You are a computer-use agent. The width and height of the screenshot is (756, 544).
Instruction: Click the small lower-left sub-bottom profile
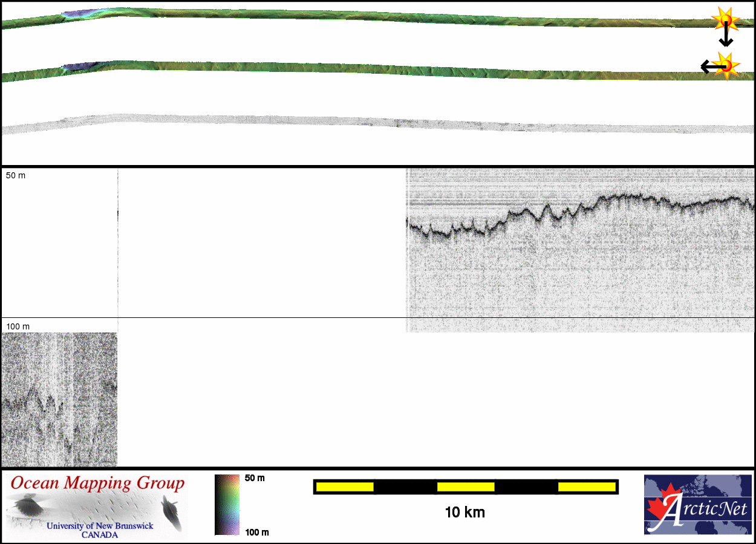59,399
